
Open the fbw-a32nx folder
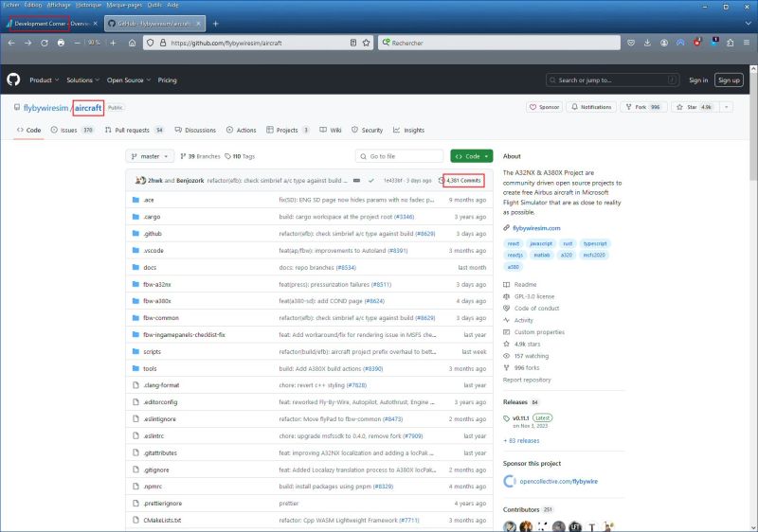click(156, 284)
